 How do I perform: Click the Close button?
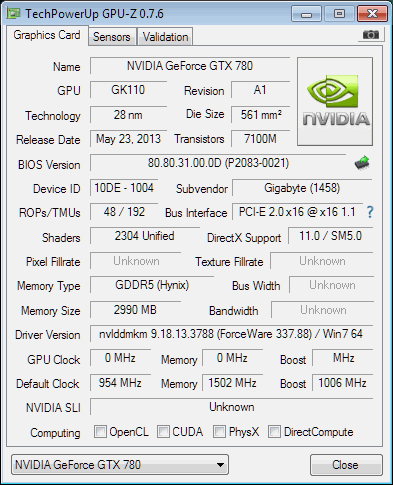click(x=346, y=465)
